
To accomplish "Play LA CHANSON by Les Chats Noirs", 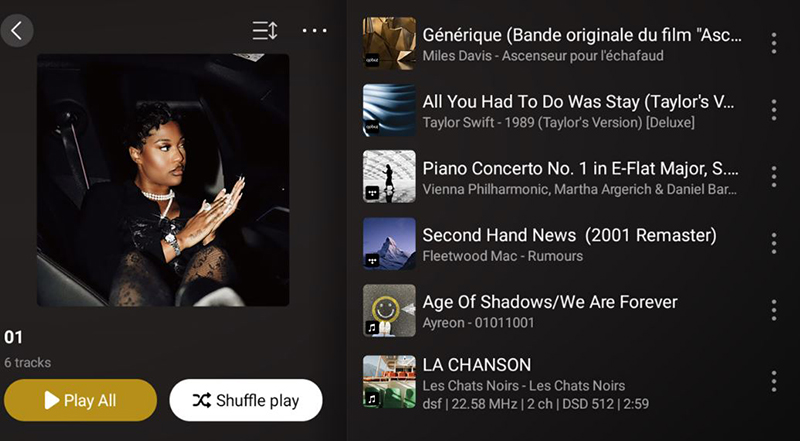I will 477,365.
